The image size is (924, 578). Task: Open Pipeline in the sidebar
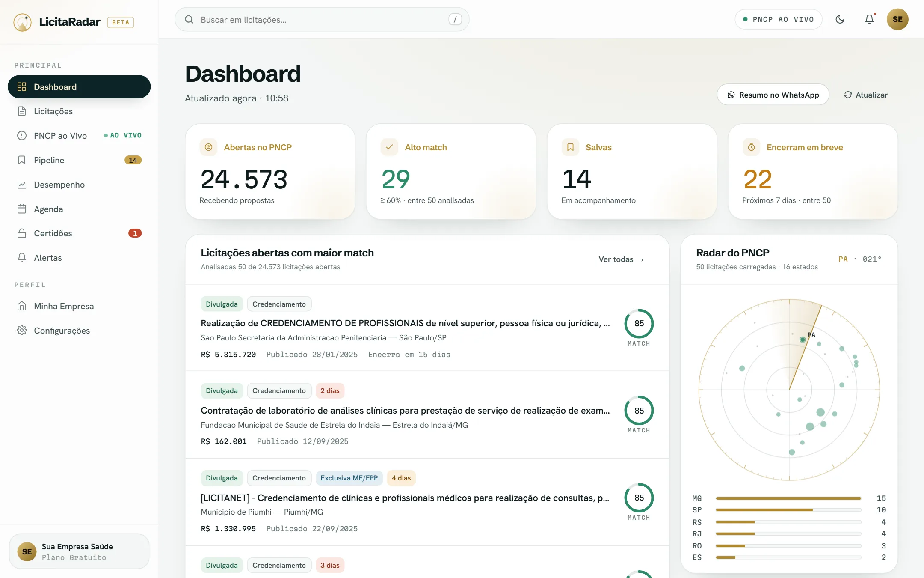click(x=79, y=160)
